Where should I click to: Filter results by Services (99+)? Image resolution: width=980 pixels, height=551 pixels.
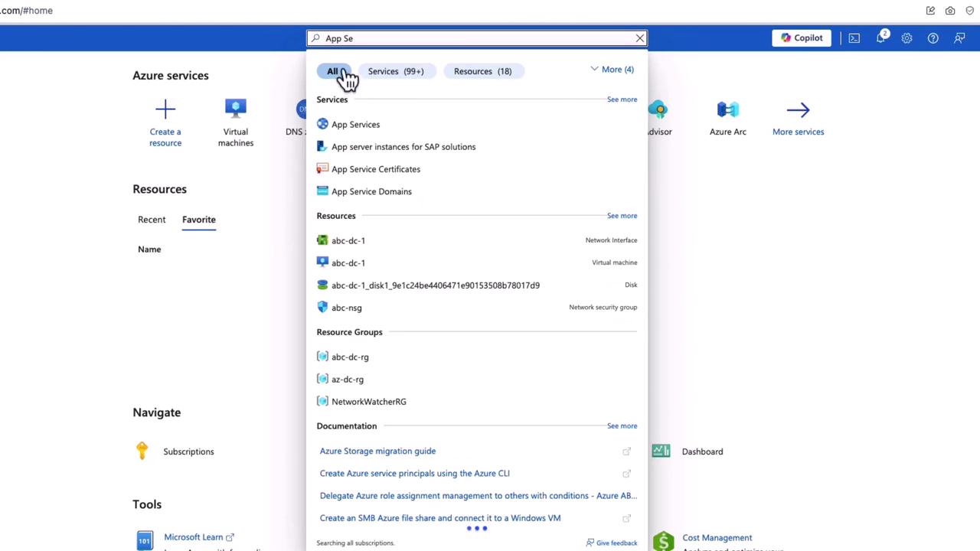click(x=396, y=71)
